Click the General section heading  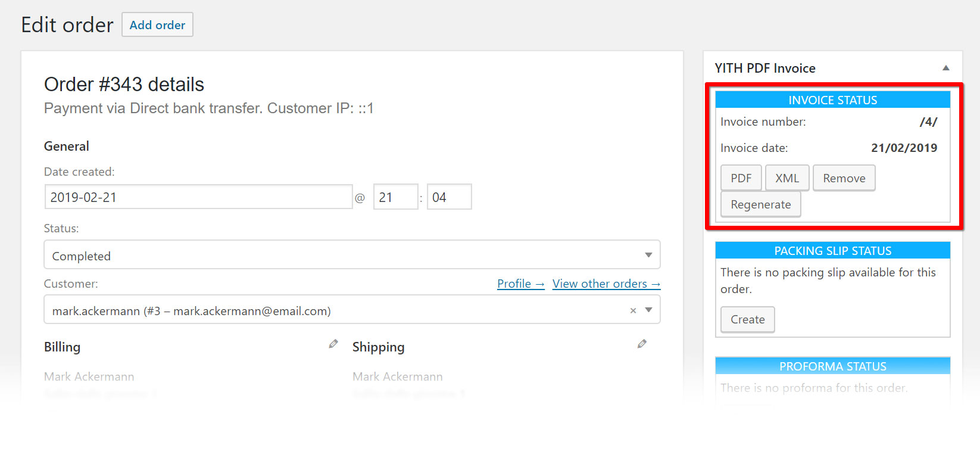pyautogui.click(x=67, y=146)
